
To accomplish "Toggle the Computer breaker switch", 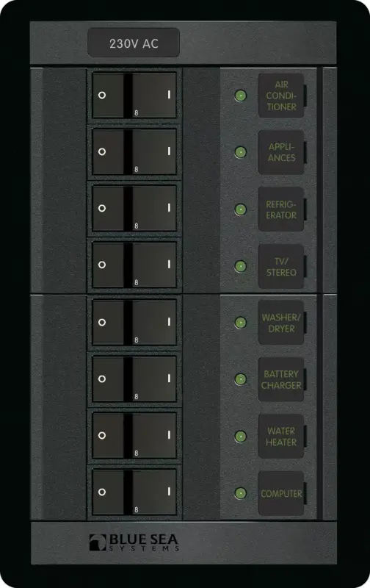I will [134, 492].
